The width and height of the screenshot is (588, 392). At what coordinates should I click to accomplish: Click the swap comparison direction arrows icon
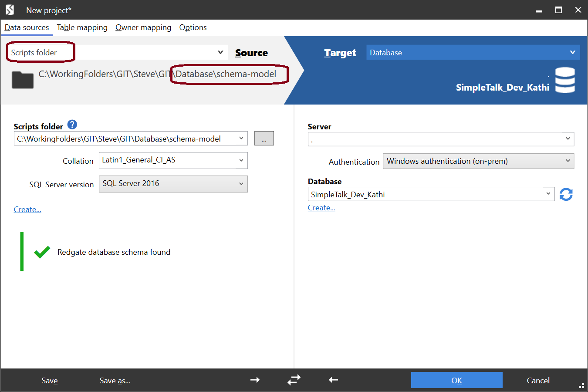(x=294, y=380)
